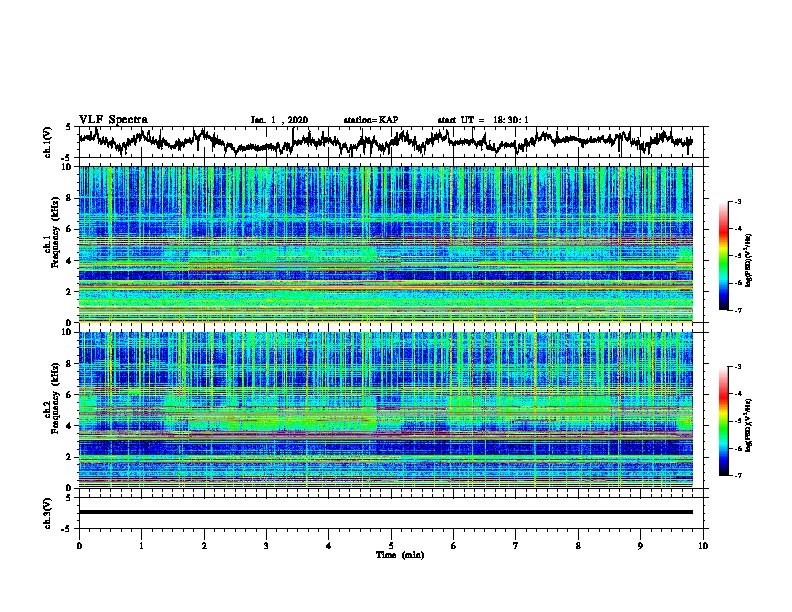Click the "-7" label on ch.1 color bar

coord(738,310)
